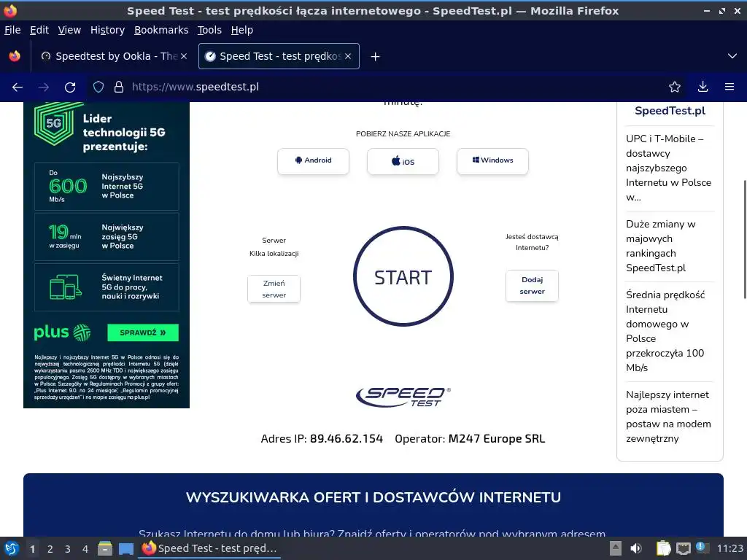Click the SPRAWDŹ button in Plus ad

pyautogui.click(x=143, y=332)
